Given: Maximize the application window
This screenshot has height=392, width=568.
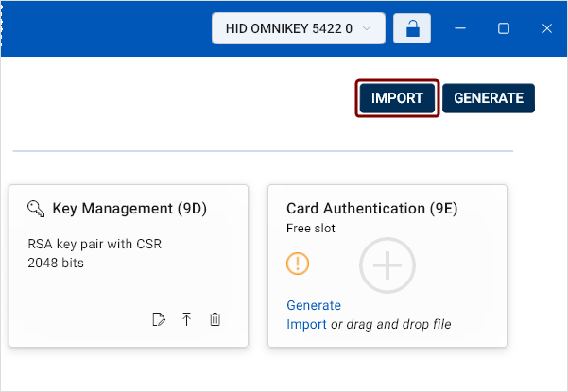Looking at the screenshot, I should tap(504, 28).
